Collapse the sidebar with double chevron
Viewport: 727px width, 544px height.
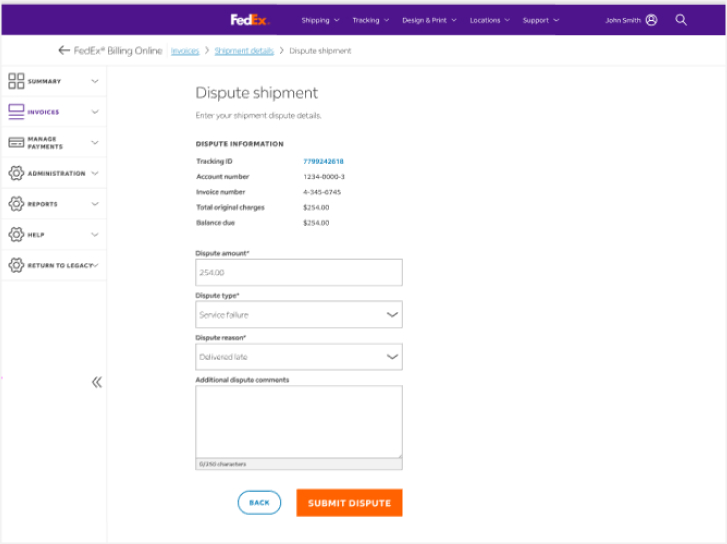(x=97, y=382)
